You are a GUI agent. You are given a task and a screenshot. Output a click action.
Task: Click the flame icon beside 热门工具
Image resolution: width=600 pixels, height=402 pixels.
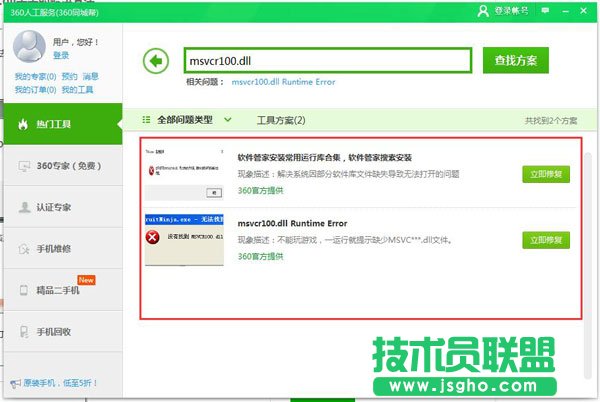(x=24, y=124)
